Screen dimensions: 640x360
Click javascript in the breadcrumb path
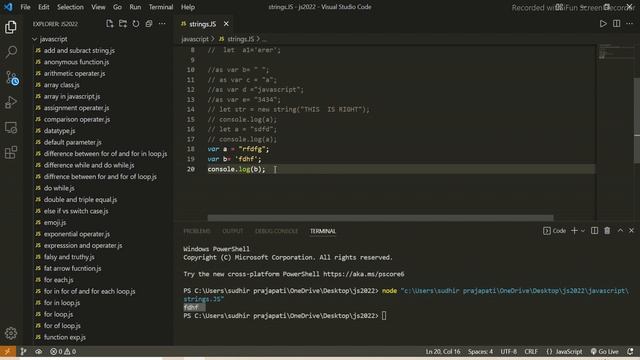[195, 39]
